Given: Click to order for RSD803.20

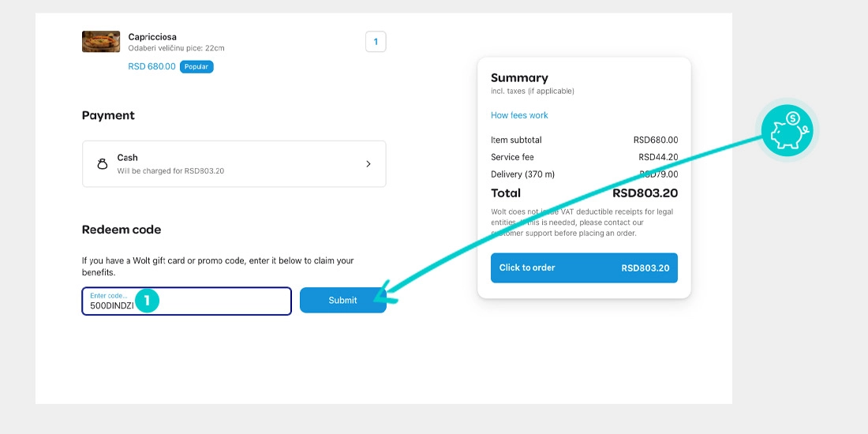Looking at the screenshot, I should pyautogui.click(x=584, y=268).
